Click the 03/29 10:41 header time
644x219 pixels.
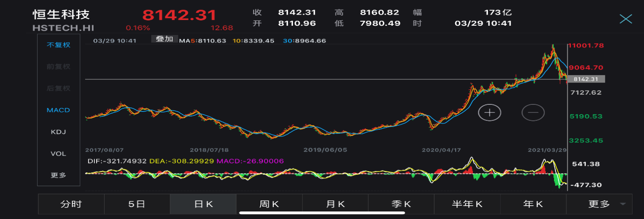484,23
